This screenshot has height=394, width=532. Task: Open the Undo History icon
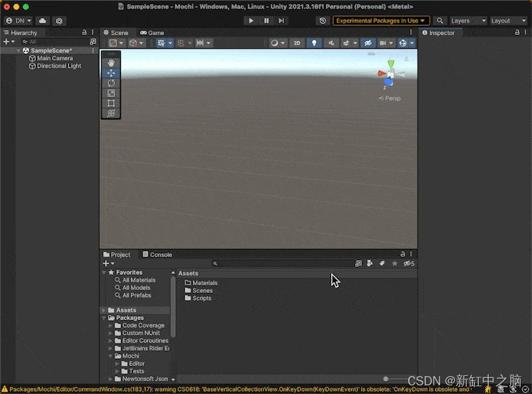click(323, 21)
